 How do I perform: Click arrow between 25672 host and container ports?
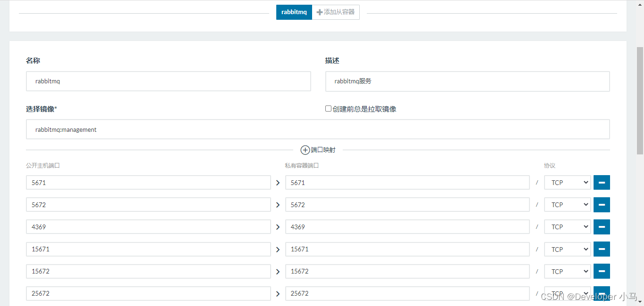tap(278, 293)
